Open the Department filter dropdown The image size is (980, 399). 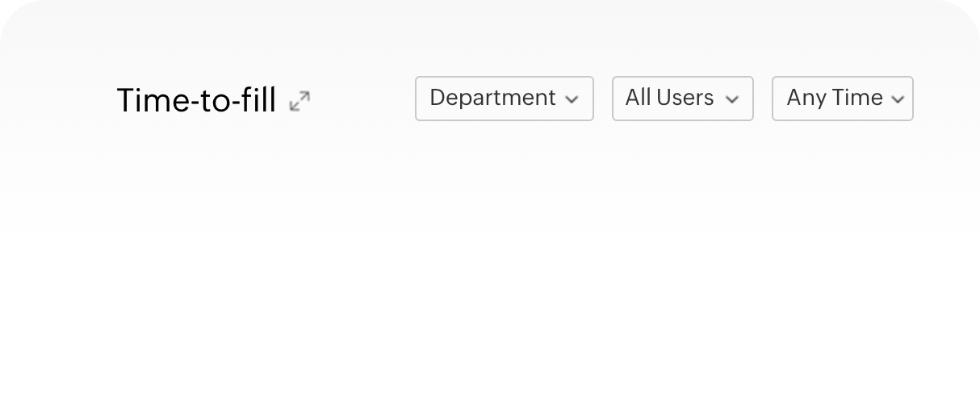point(505,99)
